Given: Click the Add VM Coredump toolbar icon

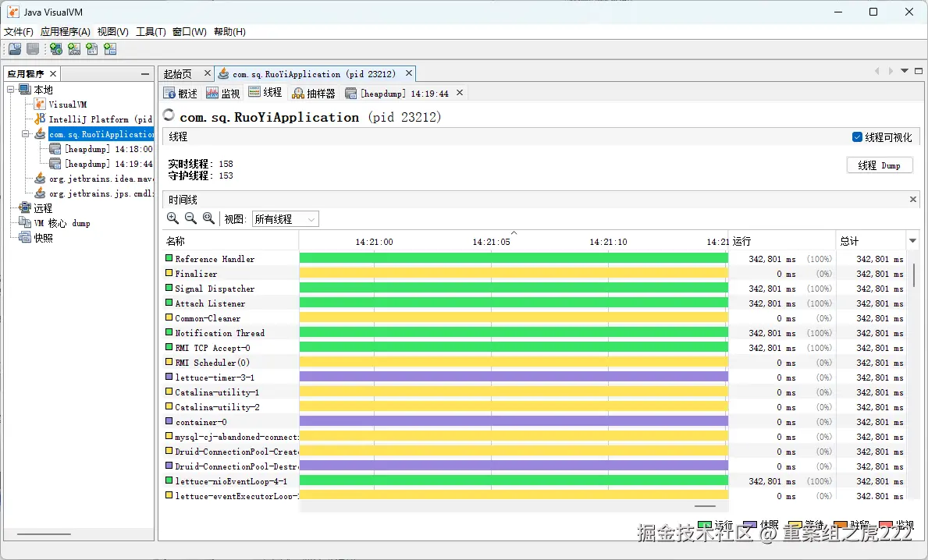Looking at the screenshot, I should pos(92,49).
